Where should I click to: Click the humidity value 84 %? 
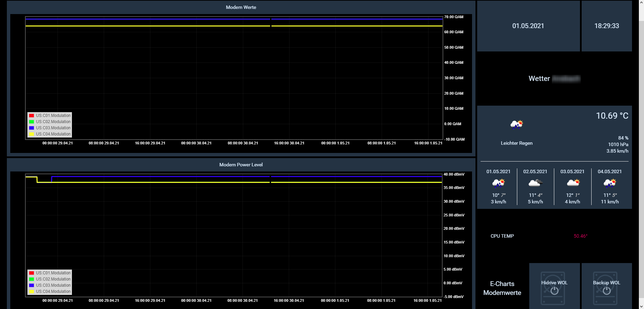point(623,138)
